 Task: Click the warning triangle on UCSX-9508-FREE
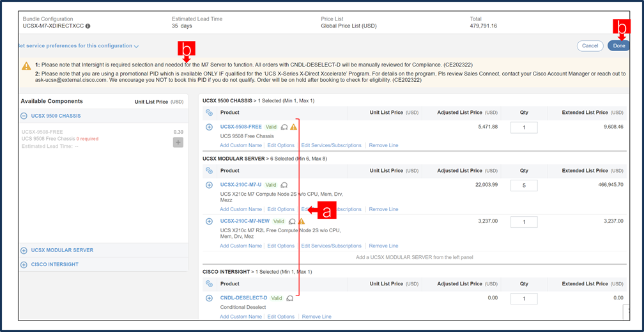point(293,127)
